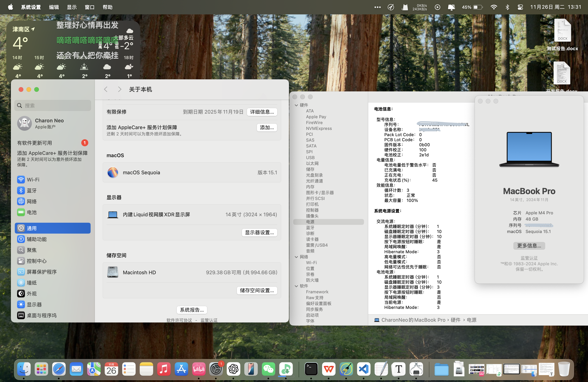The height and width of the screenshot is (382, 588).
Task: Open 控制中心 in settings sidebar
Action: [x=37, y=261]
